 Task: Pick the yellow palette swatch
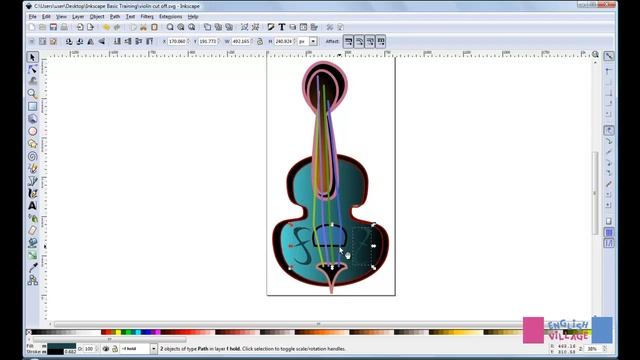click(x=118, y=332)
